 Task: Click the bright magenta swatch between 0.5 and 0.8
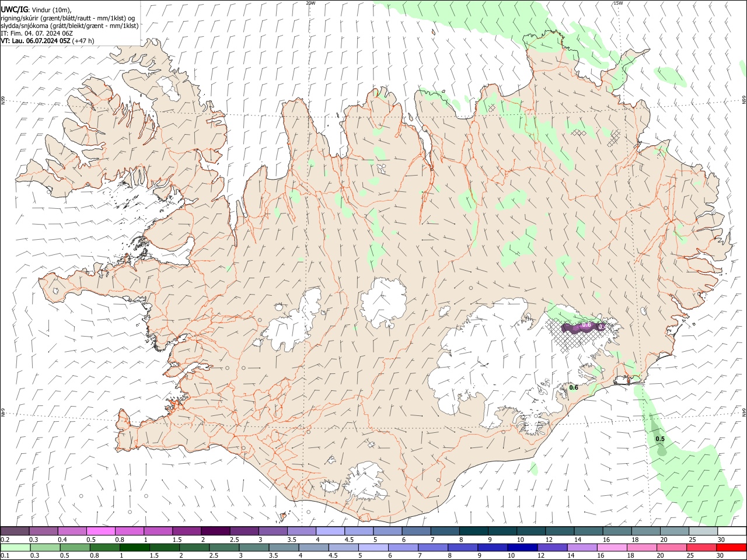pos(101,531)
